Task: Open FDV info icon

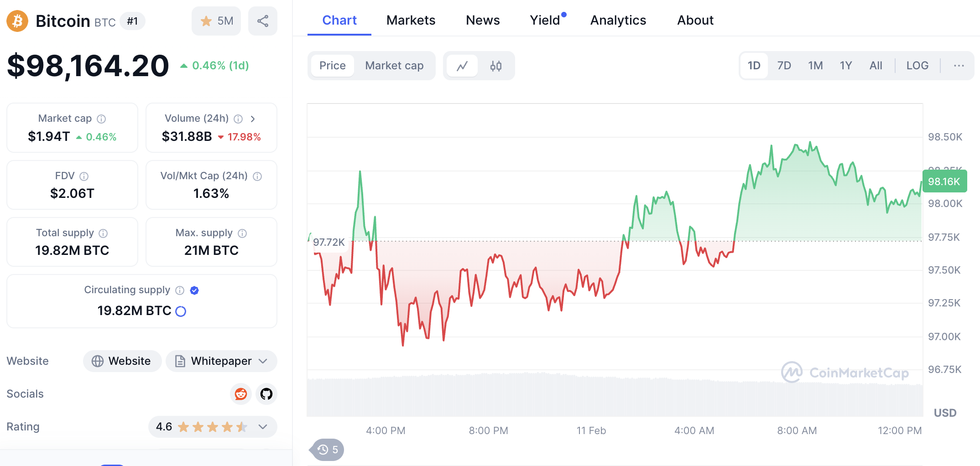Action: click(x=84, y=176)
